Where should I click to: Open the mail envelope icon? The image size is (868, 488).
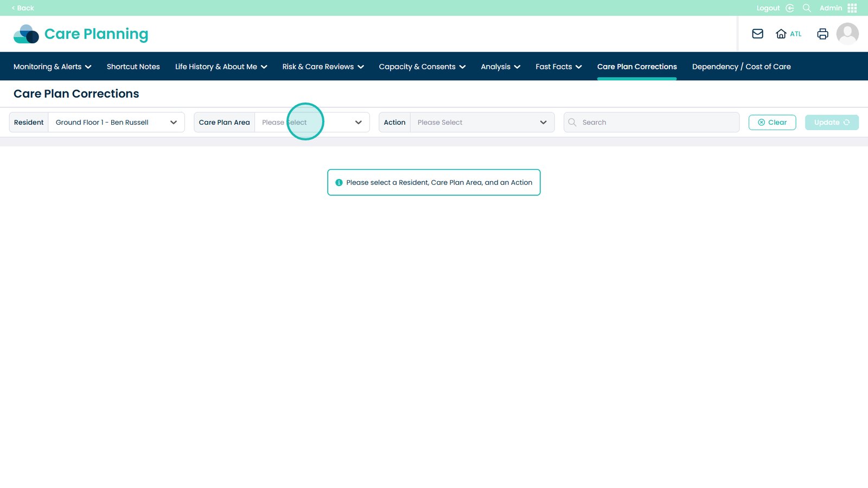tap(757, 34)
